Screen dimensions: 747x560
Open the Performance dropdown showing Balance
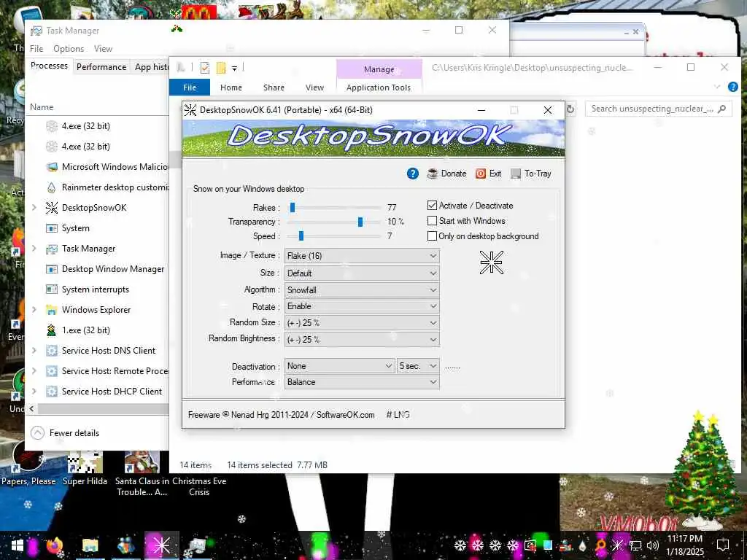click(362, 382)
